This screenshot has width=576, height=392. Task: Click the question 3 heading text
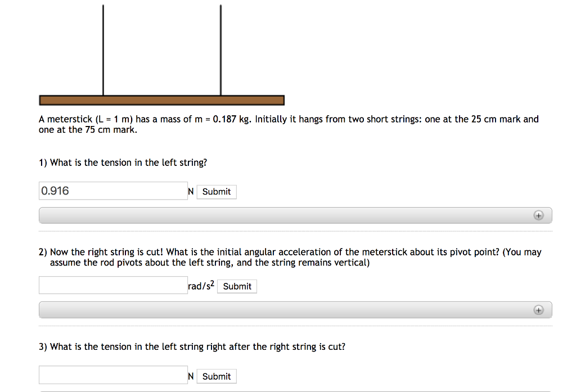(x=192, y=346)
